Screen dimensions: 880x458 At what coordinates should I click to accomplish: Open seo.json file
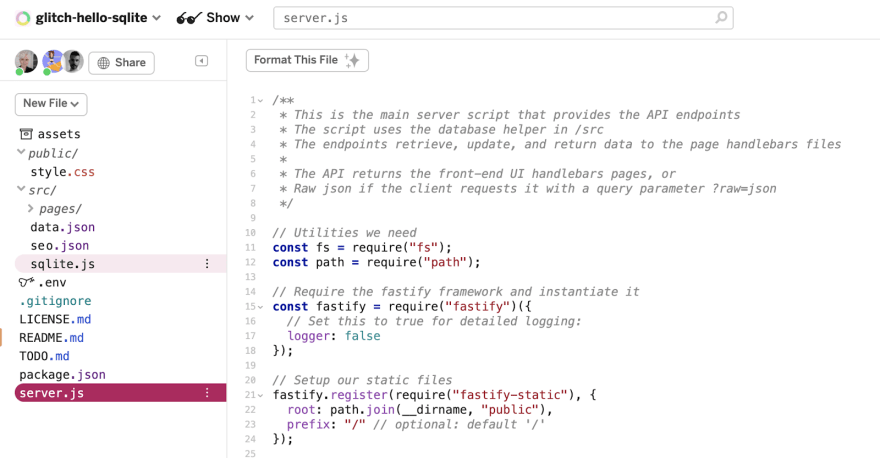[59, 246]
